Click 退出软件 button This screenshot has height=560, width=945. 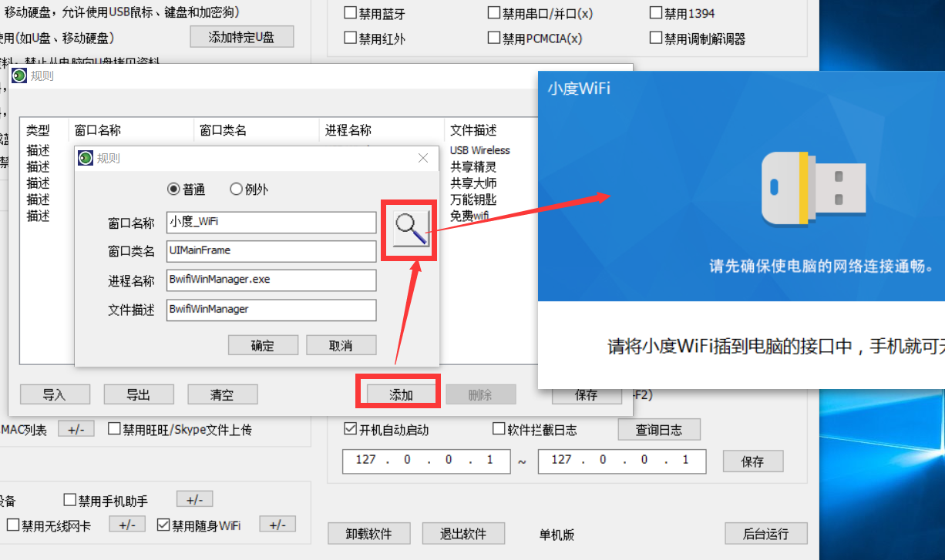point(463,533)
